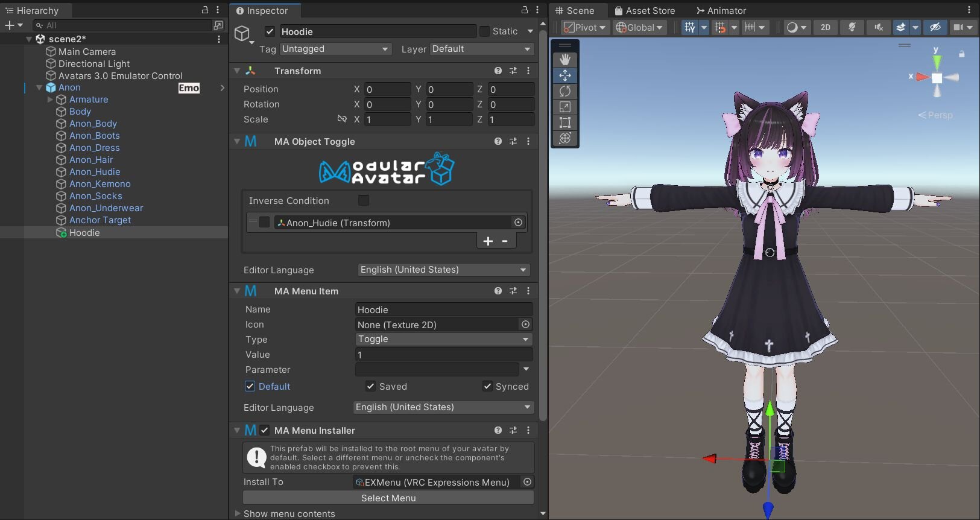The height and width of the screenshot is (520, 980).
Task: Open the menu item Type dropdown
Action: click(444, 339)
